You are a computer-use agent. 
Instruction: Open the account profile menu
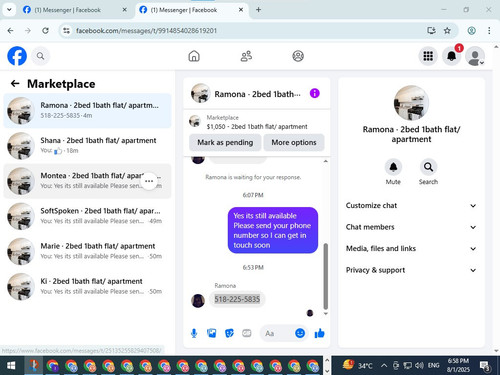pos(475,56)
